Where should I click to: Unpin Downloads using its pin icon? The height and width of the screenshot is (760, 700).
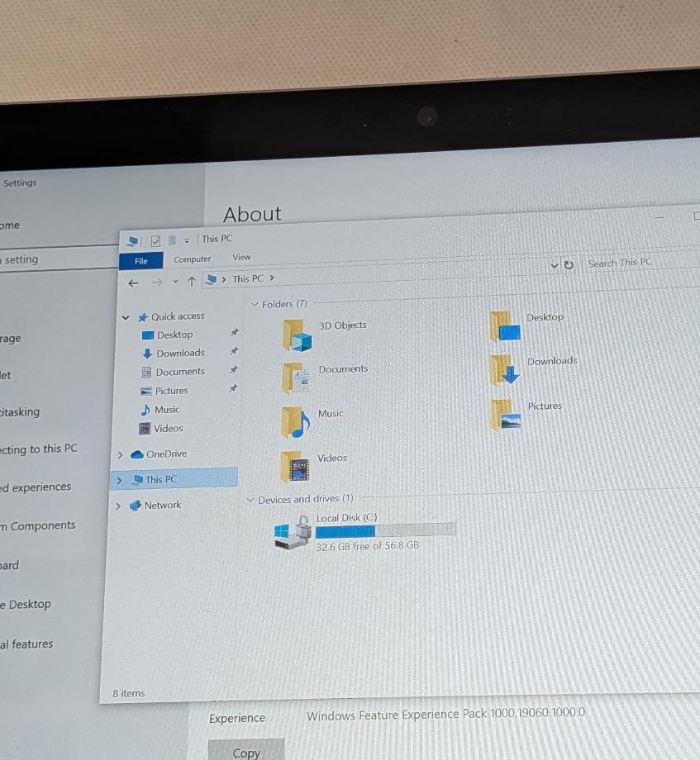234,351
